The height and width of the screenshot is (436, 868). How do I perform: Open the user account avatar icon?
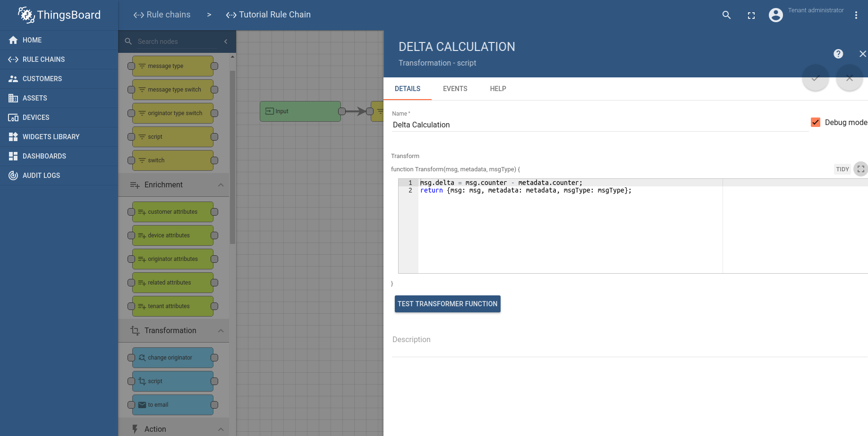click(x=776, y=15)
